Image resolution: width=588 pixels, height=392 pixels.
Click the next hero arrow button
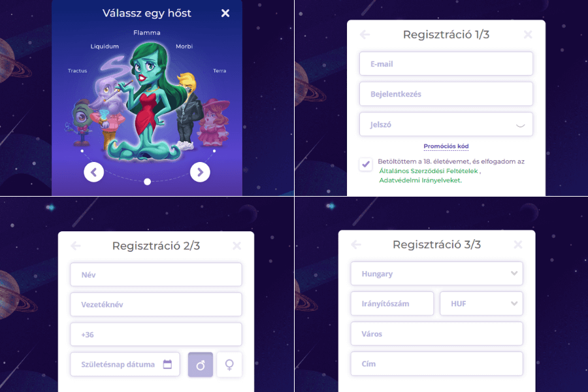click(x=200, y=172)
